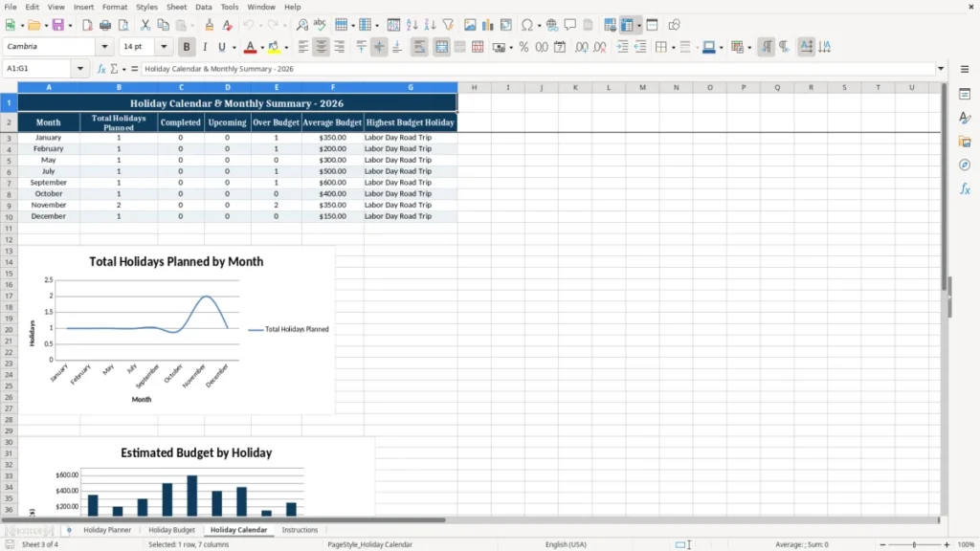This screenshot has width=980, height=551.
Task: Click the Print icon
Action: [105, 25]
